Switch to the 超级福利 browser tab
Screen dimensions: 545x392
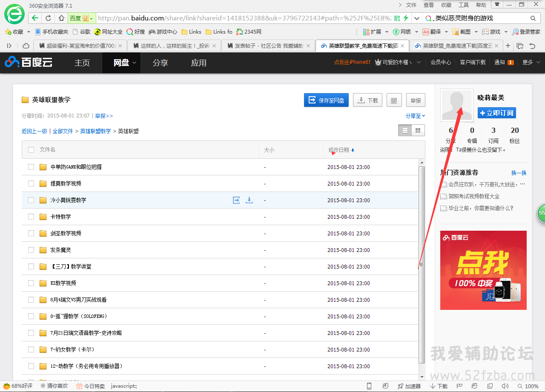coord(80,46)
